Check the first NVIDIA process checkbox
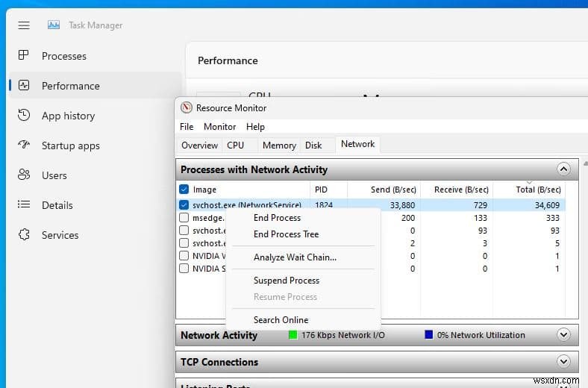This screenshot has height=388, width=588. coord(184,256)
